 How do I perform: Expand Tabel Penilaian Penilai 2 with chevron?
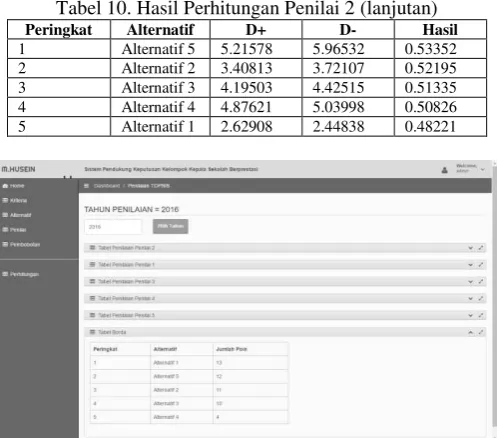point(470,248)
